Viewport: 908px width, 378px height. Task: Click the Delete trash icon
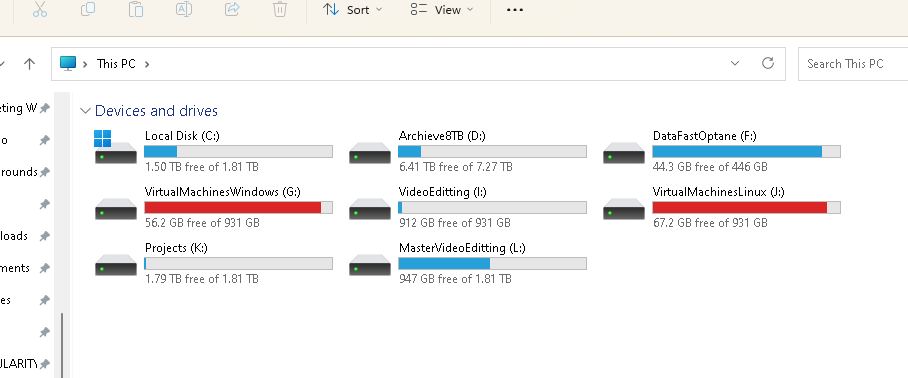click(x=280, y=9)
